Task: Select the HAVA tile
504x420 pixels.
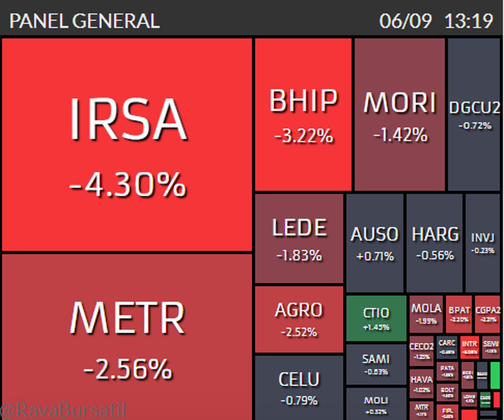Action: click(x=421, y=383)
